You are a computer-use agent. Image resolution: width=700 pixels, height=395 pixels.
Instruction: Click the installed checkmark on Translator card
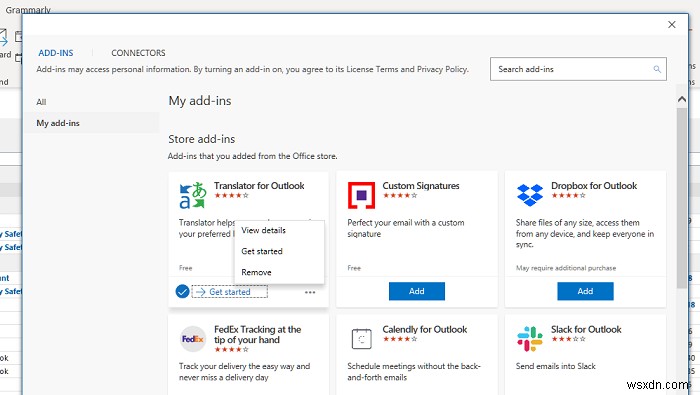pyautogui.click(x=182, y=291)
